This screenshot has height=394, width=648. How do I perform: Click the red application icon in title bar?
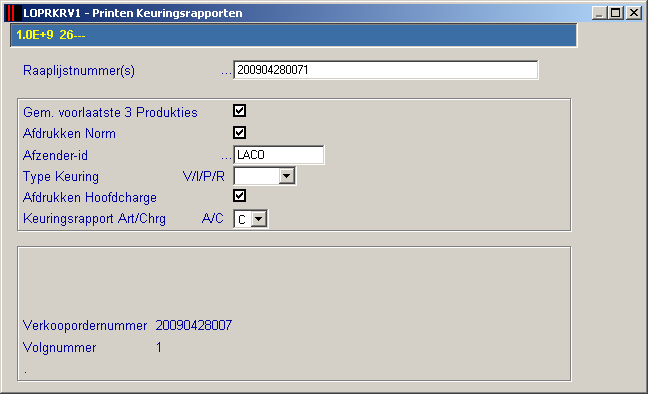coord(12,13)
